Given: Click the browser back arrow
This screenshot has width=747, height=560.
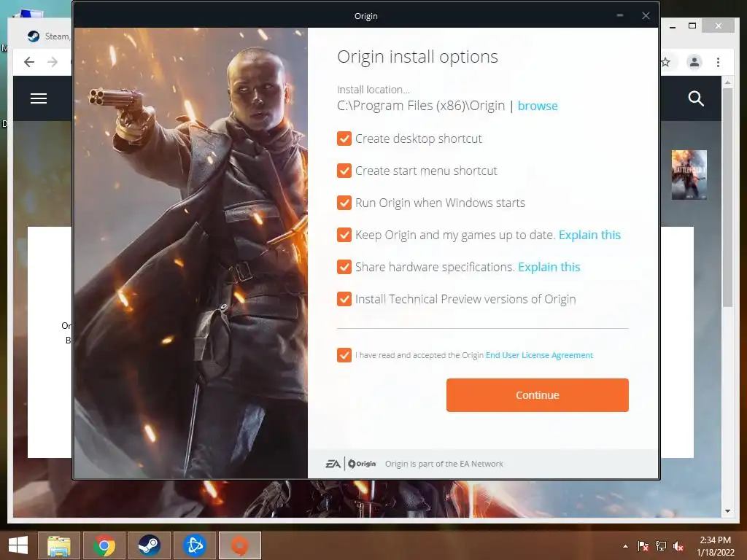Looking at the screenshot, I should coord(29,62).
